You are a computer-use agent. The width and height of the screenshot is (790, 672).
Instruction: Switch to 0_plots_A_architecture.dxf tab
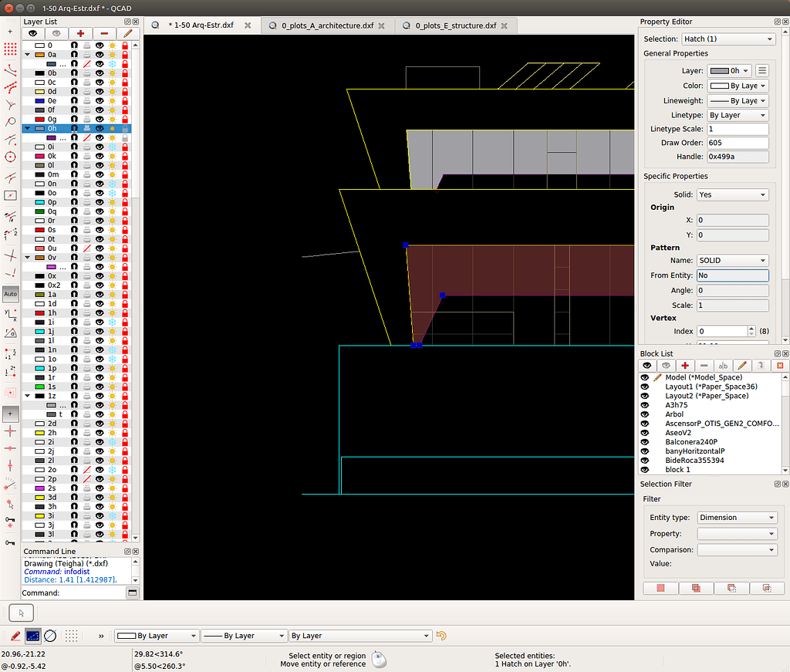(327, 25)
